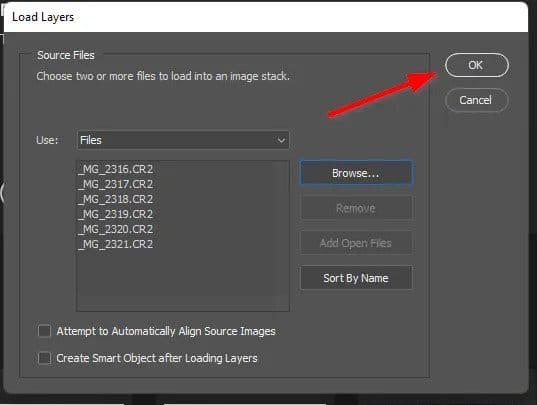Select _MG_2318.CR2 in the file list

click(x=115, y=199)
